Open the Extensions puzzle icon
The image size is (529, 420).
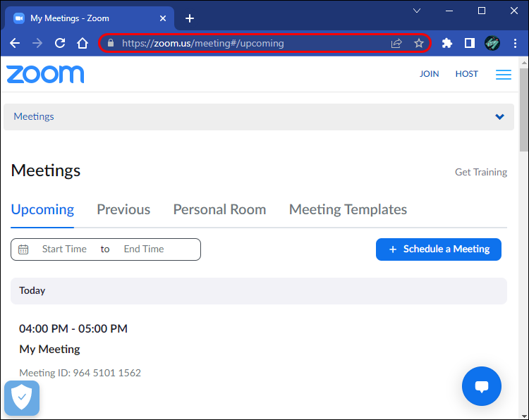click(447, 43)
